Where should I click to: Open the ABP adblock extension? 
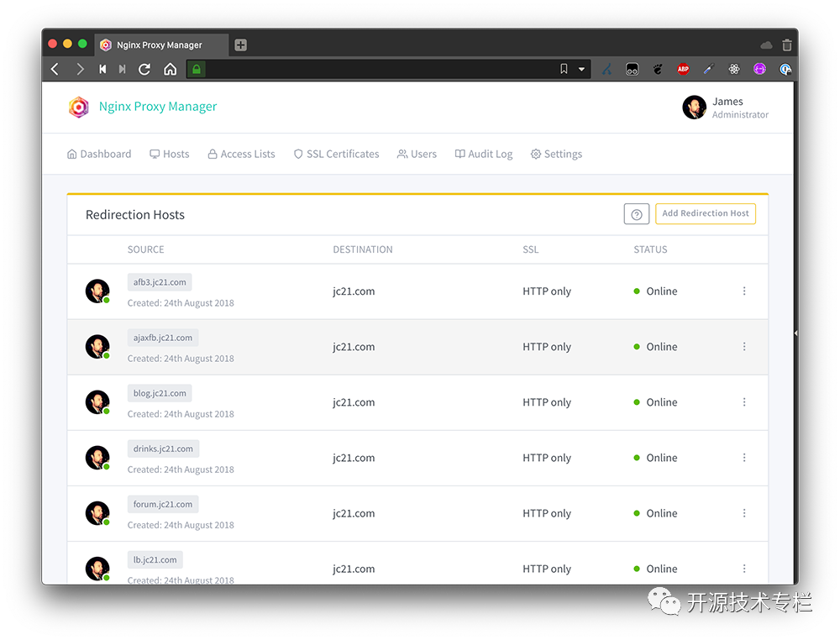(683, 69)
